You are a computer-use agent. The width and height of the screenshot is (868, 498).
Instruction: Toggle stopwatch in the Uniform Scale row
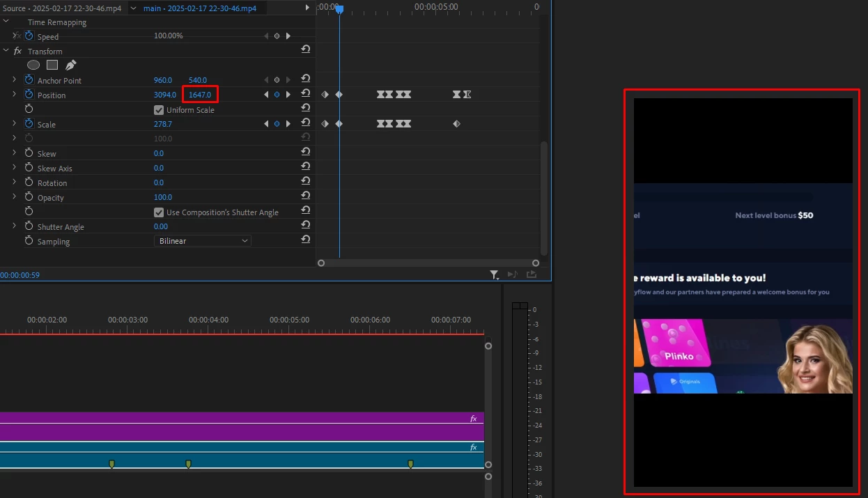point(29,109)
